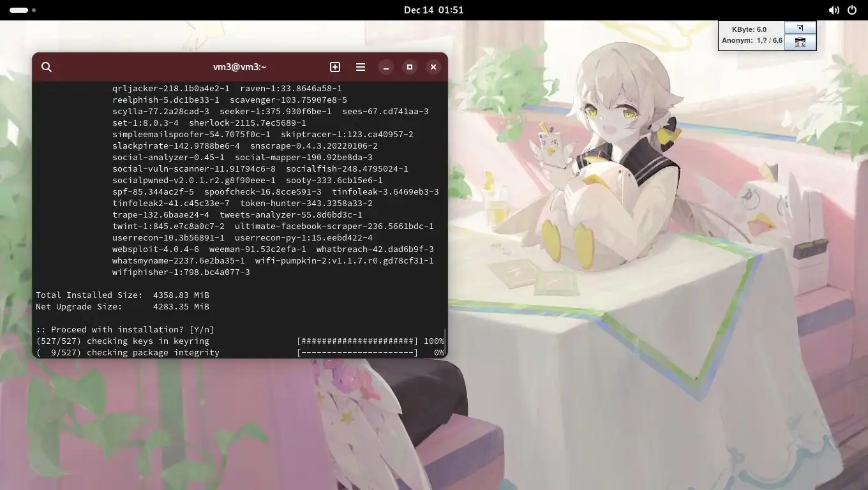Screen dimensions: 868x490
Task: Open the terminal search magnifier icon
Action: 47,67
